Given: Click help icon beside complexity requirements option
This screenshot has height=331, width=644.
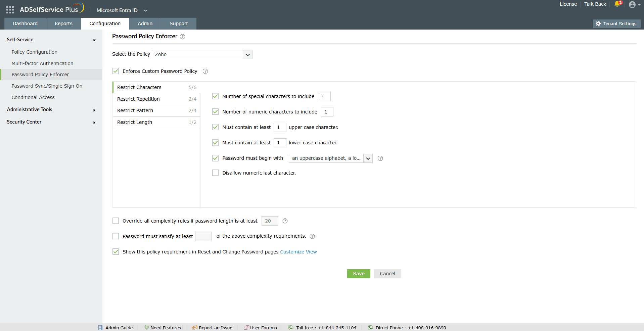Looking at the screenshot, I should tap(312, 236).
